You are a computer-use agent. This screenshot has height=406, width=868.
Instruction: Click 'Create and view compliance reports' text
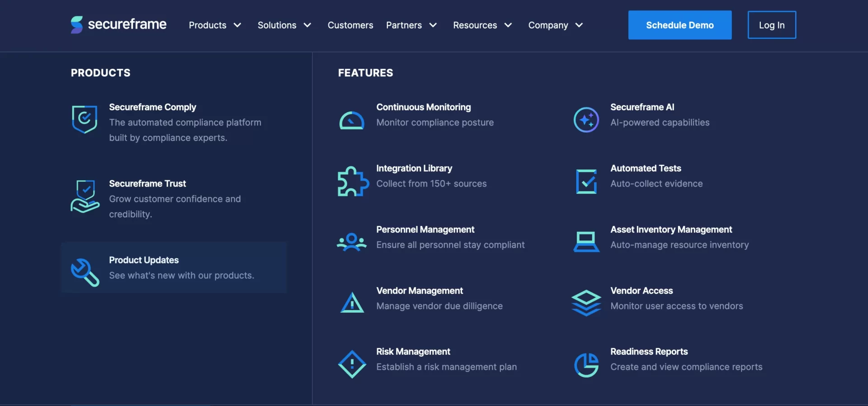[686, 367]
